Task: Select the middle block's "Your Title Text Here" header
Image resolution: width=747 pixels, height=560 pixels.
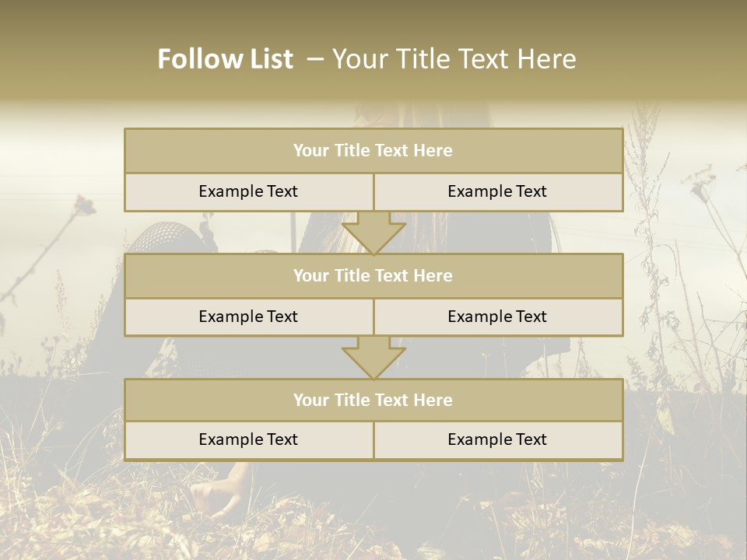Action: (373, 276)
